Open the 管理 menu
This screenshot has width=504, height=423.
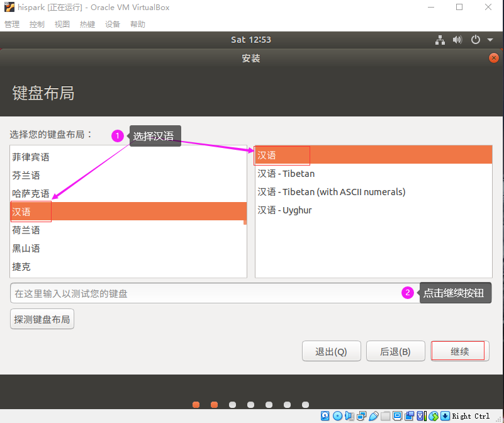[x=12, y=24]
